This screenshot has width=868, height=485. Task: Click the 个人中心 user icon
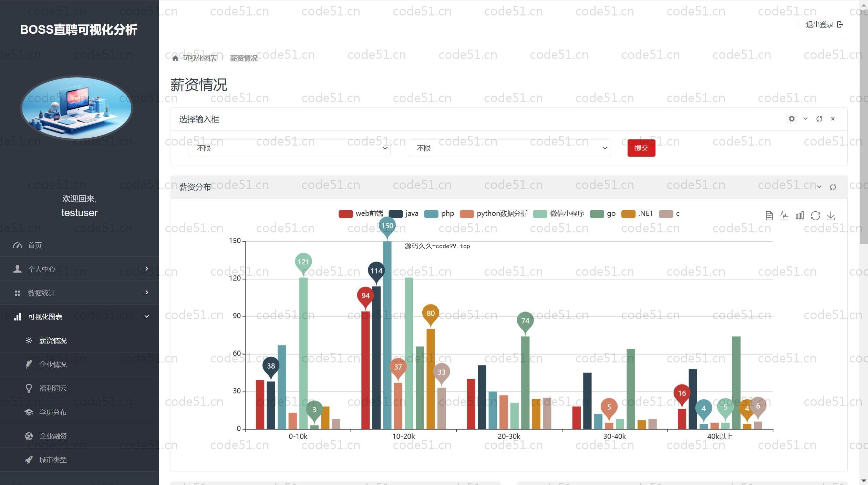[x=17, y=269]
